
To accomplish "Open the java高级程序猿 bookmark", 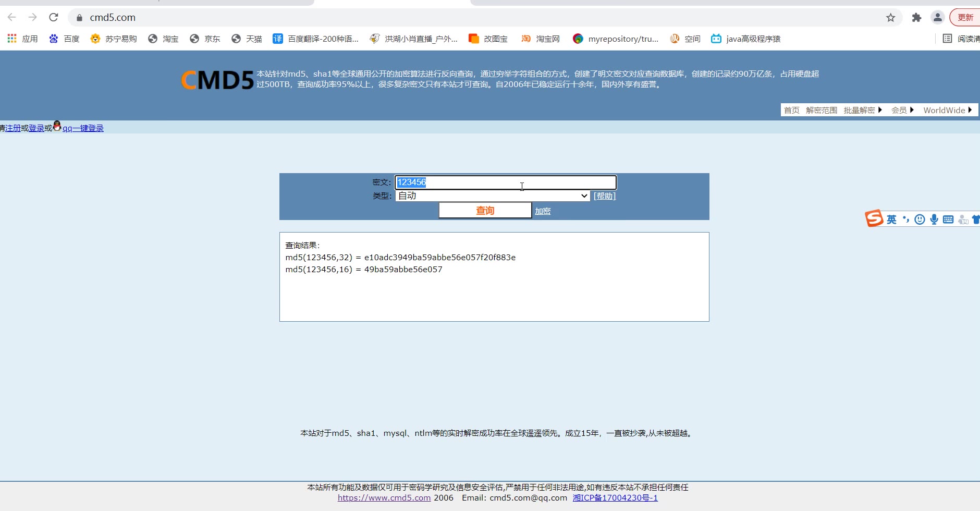I will click(746, 39).
